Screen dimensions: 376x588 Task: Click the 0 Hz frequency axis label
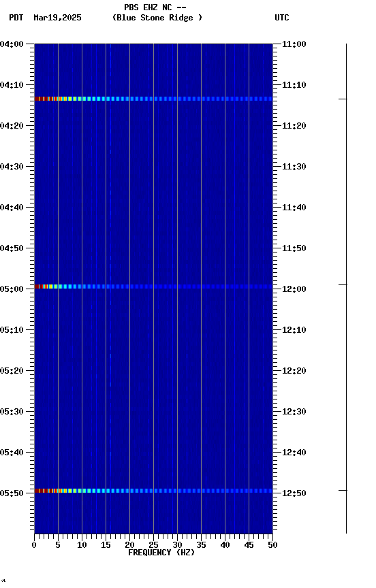[34, 545]
